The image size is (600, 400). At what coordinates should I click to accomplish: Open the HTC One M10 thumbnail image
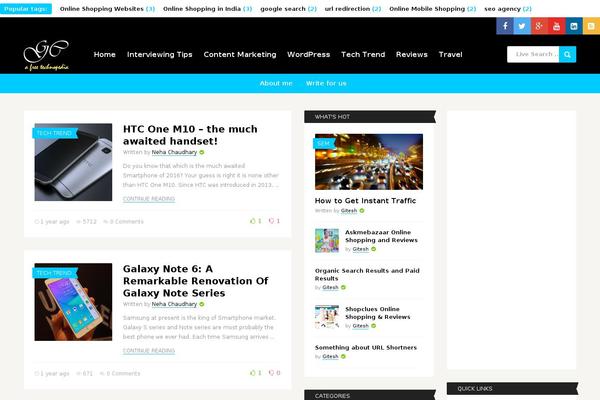coord(73,162)
